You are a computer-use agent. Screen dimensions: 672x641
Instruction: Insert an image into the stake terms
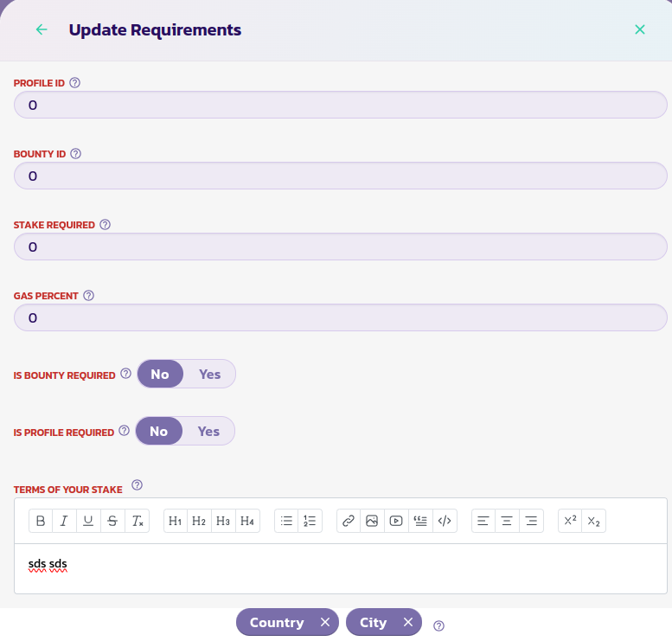pyautogui.click(x=372, y=521)
